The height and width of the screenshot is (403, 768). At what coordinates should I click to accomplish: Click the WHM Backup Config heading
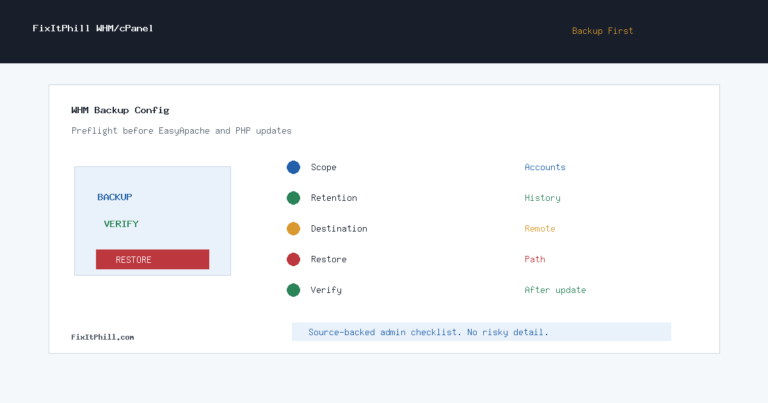pos(120,110)
